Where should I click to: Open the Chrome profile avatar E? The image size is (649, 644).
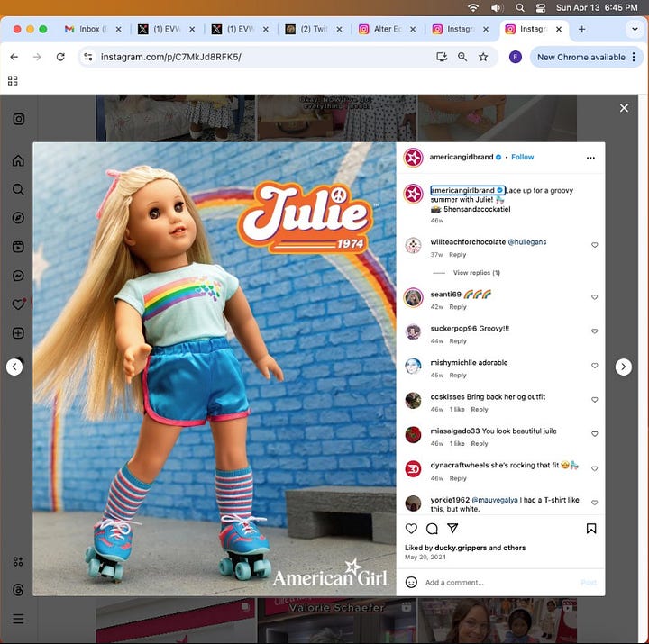[516, 57]
